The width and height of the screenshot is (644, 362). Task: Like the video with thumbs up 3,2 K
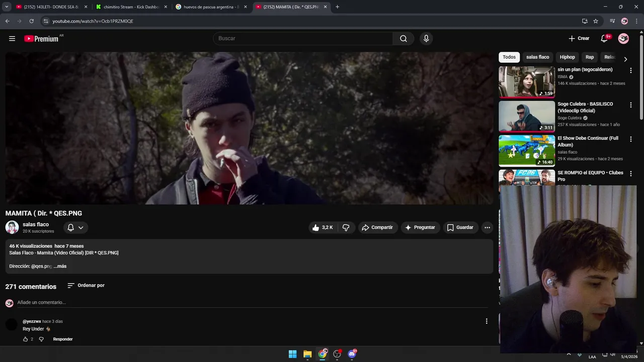(322, 228)
